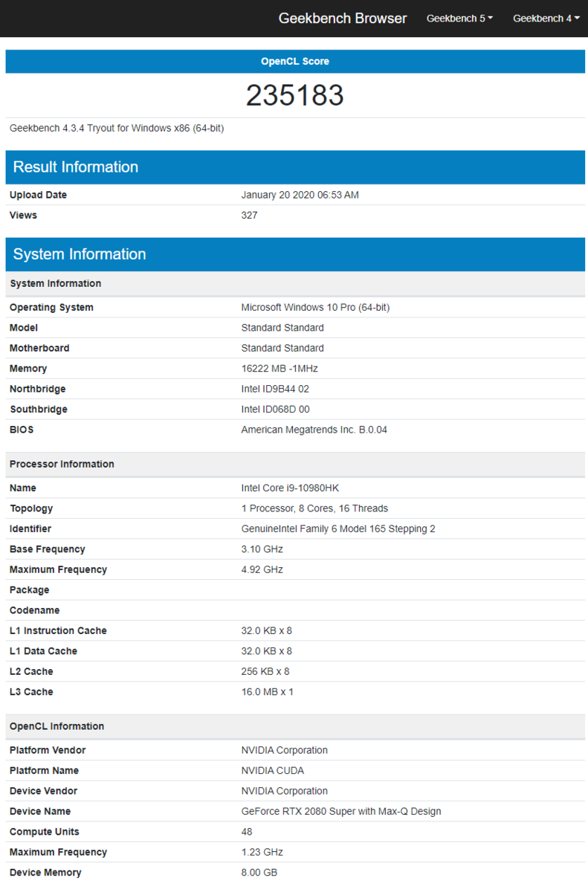This screenshot has width=588, height=892.
Task: Select Device Vendor value NVIDIA Corporation
Action: click(285, 791)
